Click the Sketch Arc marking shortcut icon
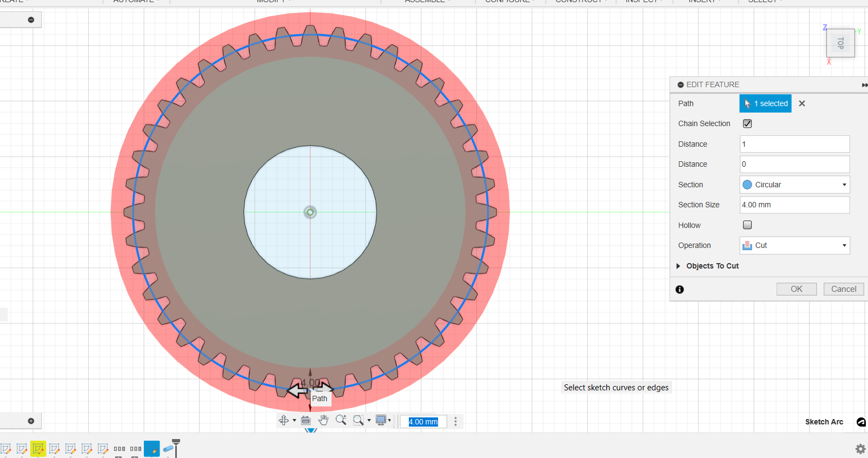868x458 pixels. [x=862, y=422]
